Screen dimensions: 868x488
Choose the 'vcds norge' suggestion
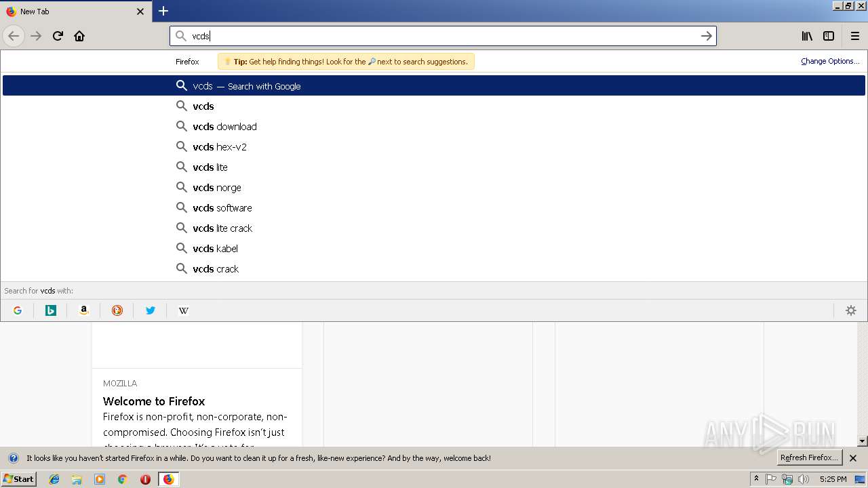coord(434,187)
